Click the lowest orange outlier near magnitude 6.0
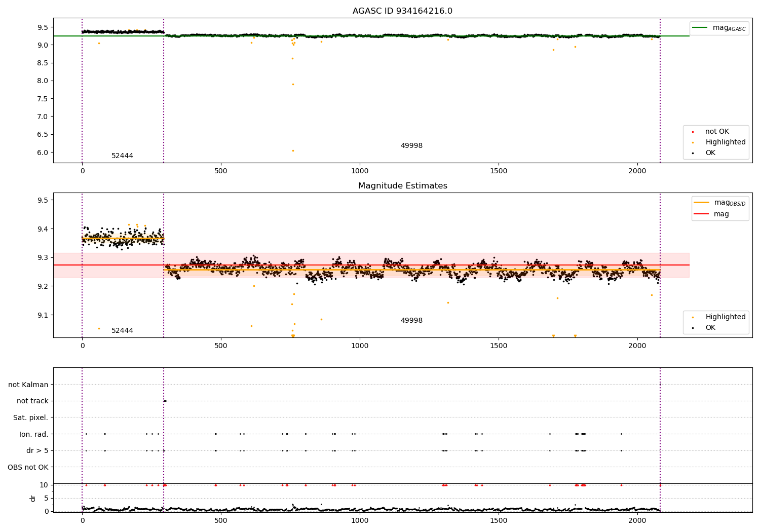Screen dimensions: 760x532 coord(293,150)
